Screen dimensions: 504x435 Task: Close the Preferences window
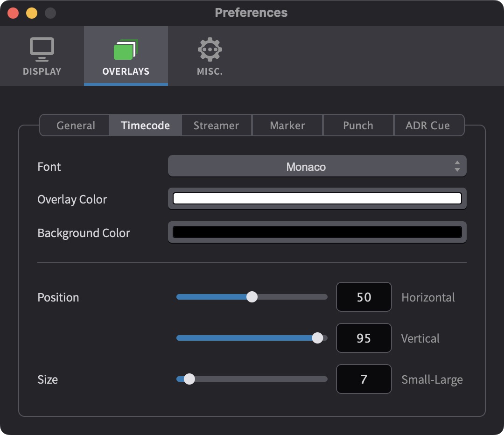13,13
